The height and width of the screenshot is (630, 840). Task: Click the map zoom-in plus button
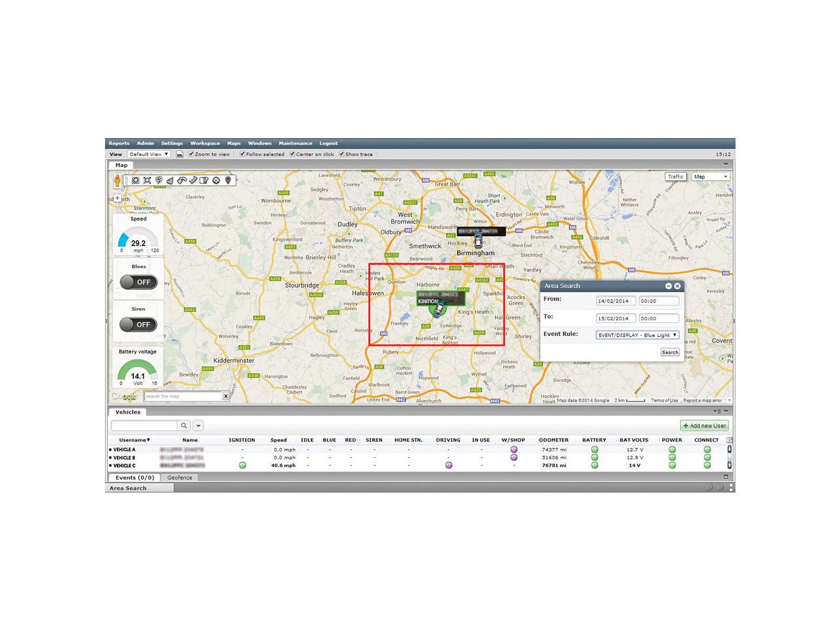[x=117, y=198]
